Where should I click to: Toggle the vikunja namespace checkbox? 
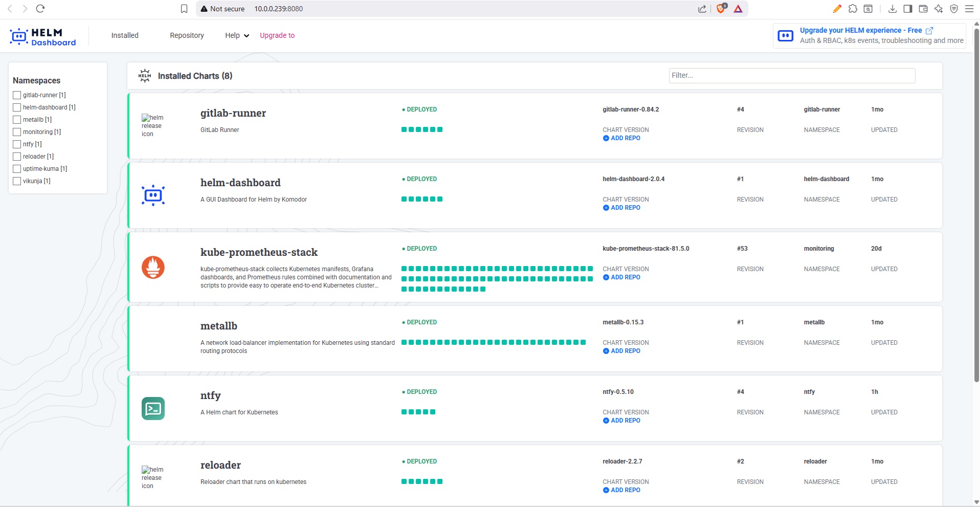17,181
